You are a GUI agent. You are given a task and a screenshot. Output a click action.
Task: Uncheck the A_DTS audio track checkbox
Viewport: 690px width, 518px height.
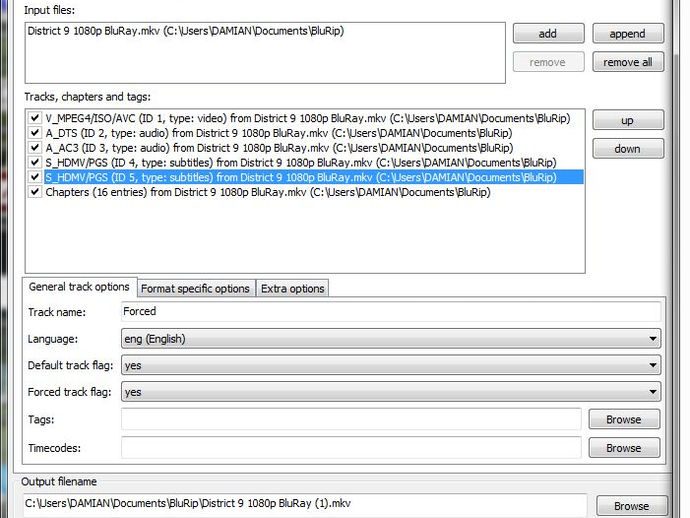click(x=35, y=132)
